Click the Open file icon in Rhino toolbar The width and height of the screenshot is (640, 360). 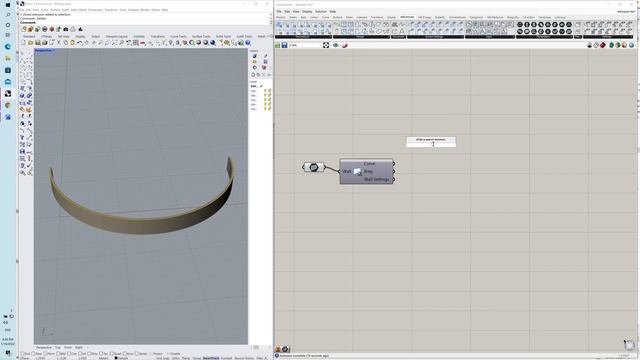click(30, 42)
